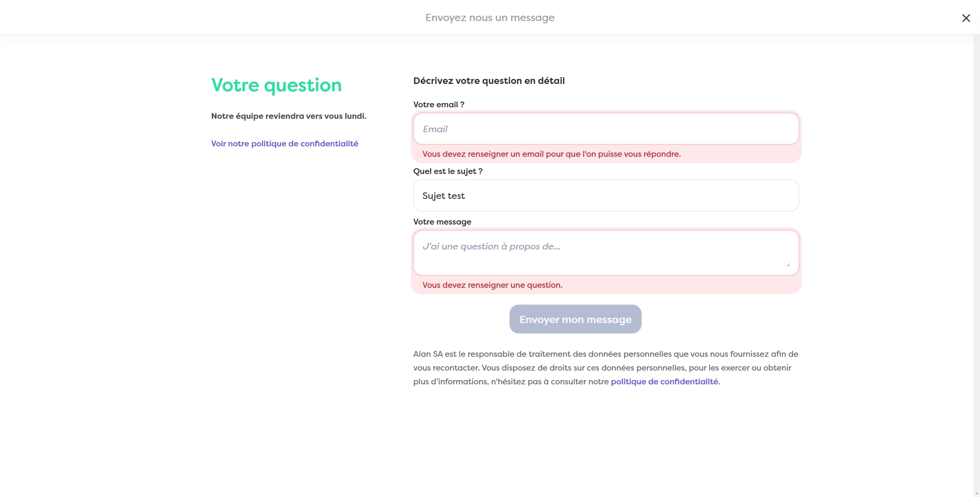Viewport: 980px width, 497px height.
Task: Click the message box resize handle
Action: (x=788, y=264)
